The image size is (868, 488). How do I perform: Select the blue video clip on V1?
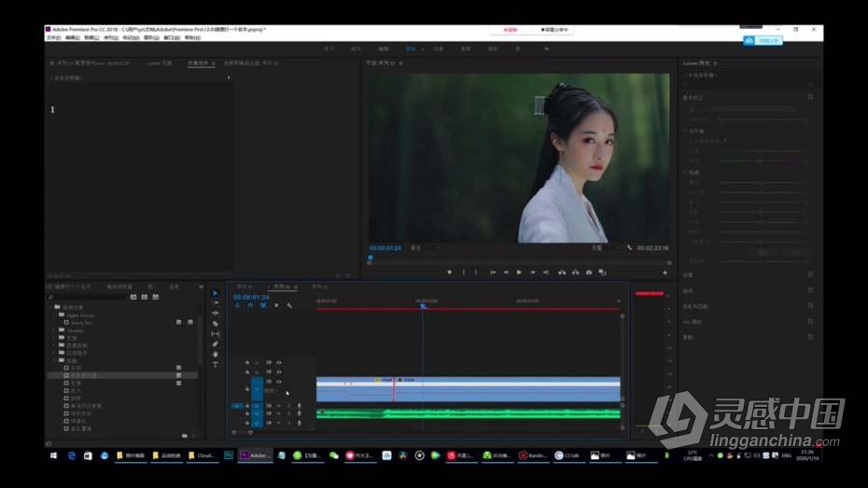click(x=469, y=389)
